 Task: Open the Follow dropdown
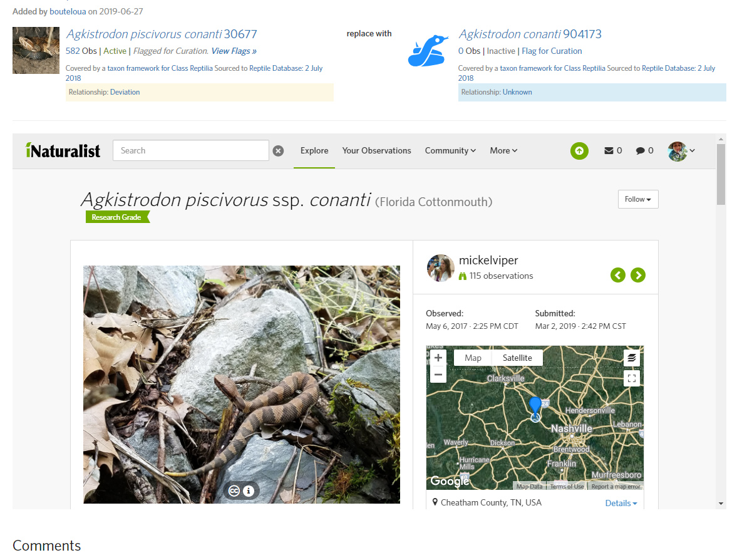638,199
